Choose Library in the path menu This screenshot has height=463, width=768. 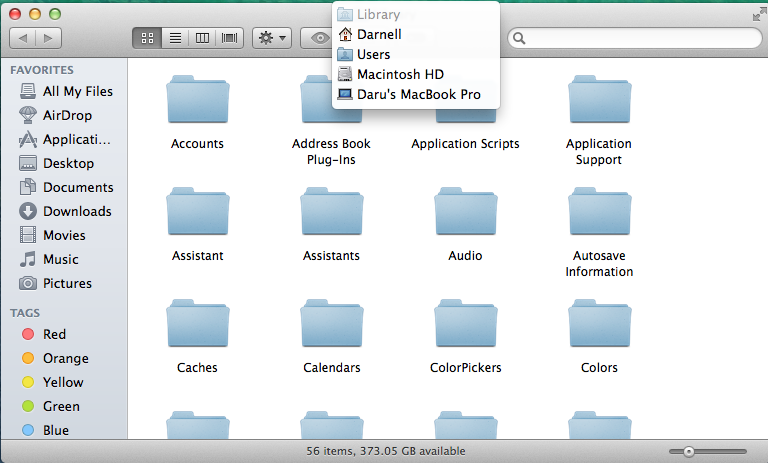tap(416, 14)
